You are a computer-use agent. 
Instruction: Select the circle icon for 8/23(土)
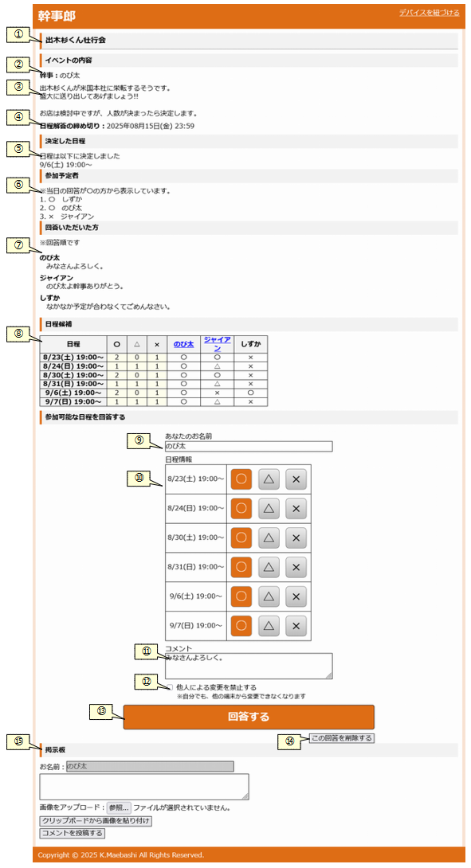[x=241, y=479]
